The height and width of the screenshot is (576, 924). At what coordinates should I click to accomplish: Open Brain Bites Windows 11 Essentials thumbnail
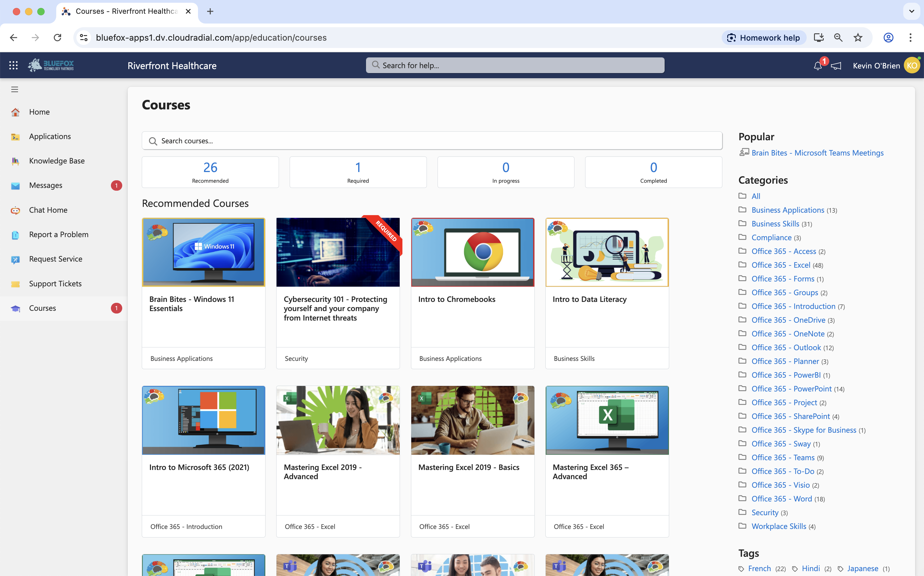(x=204, y=252)
